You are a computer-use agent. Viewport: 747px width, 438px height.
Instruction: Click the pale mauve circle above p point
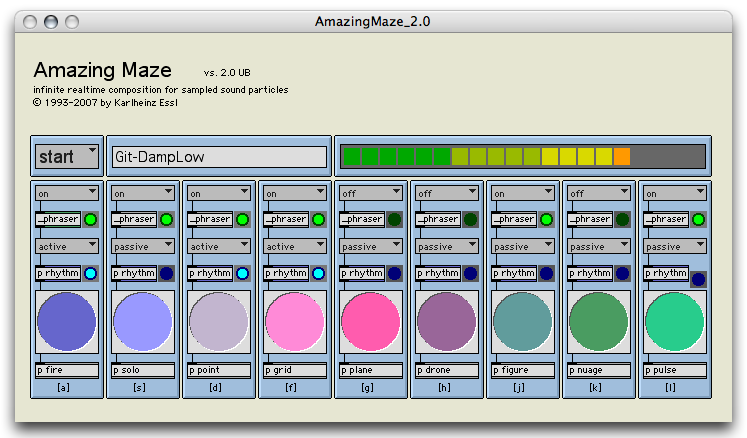(219, 322)
